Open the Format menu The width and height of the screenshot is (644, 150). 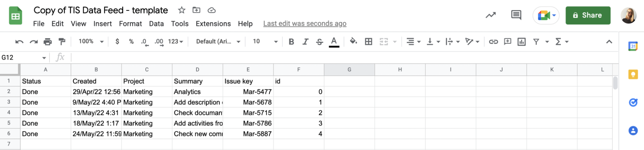[130, 24]
